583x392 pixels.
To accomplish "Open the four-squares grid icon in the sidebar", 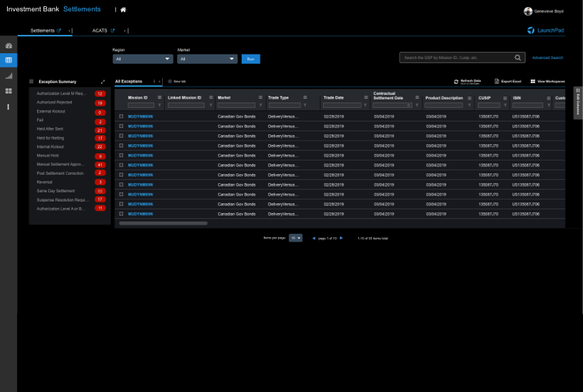I will [9, 91].
